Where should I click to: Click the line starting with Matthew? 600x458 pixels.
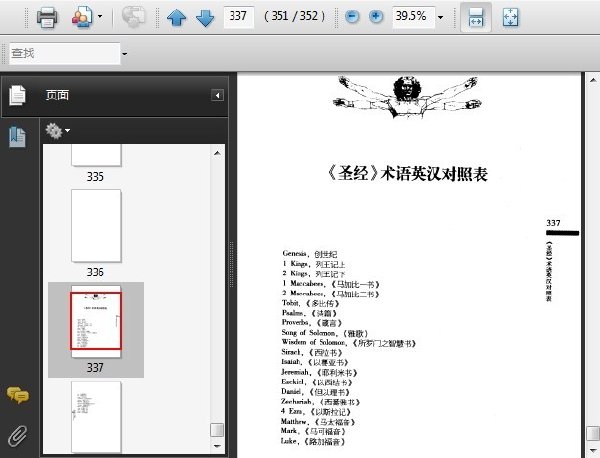click(318, 422)
